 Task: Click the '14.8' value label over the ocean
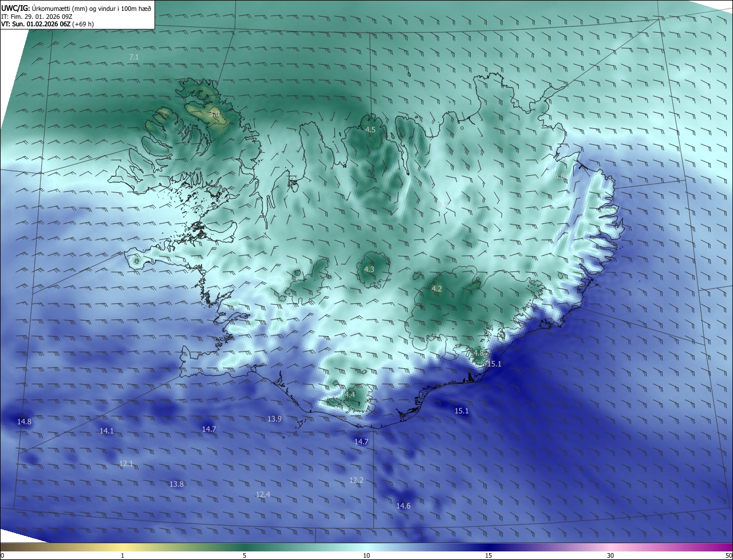click(x=24, y=421)
